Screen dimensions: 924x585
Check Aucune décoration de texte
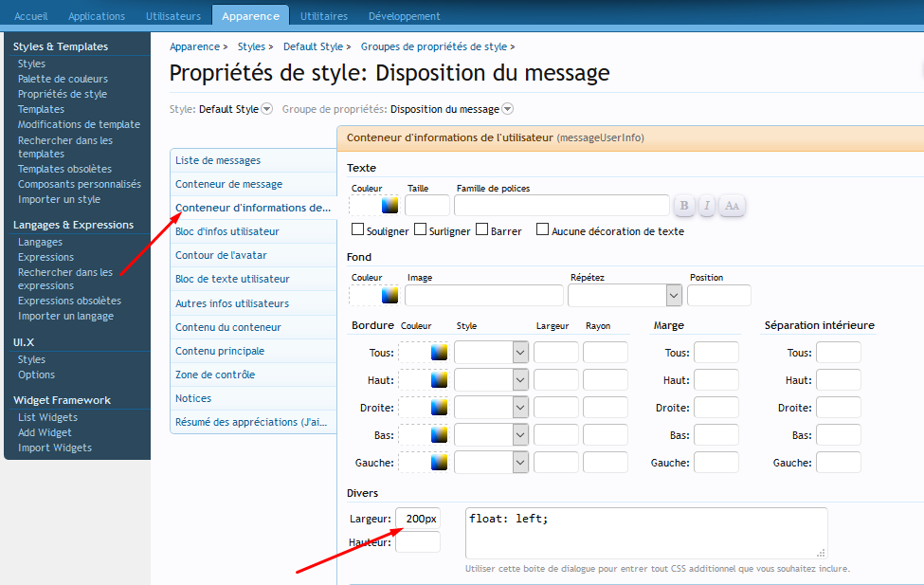point(543,230)
